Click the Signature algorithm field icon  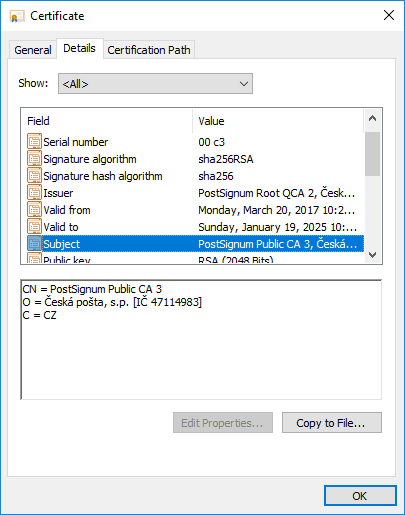[34, 159]
